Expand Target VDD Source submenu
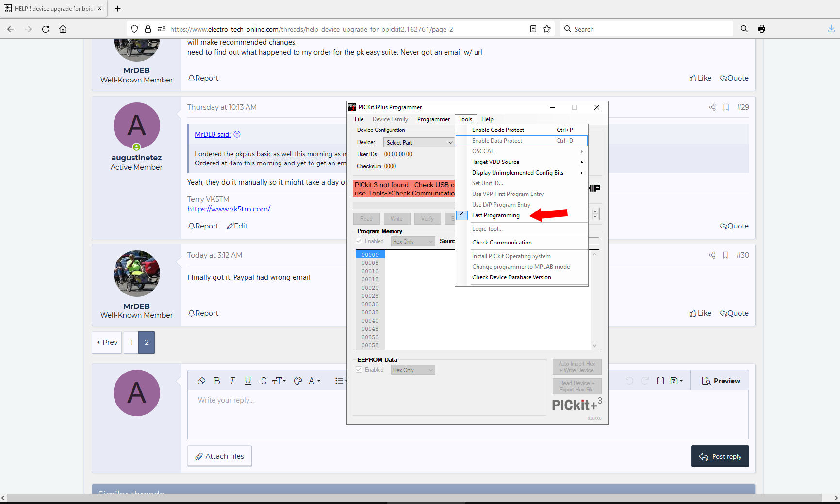The width and height of the screenshot is (840, 504). 522,162
